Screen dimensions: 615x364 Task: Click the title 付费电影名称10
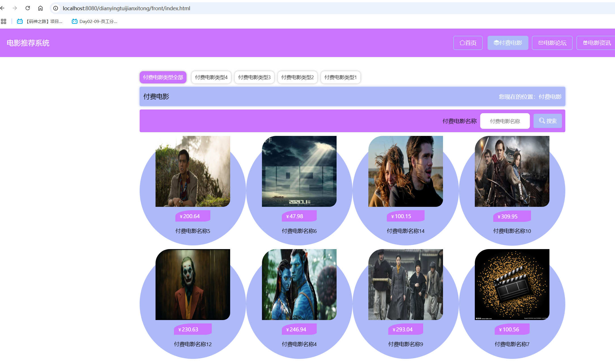pyautogui.click(x=512, y=231)
